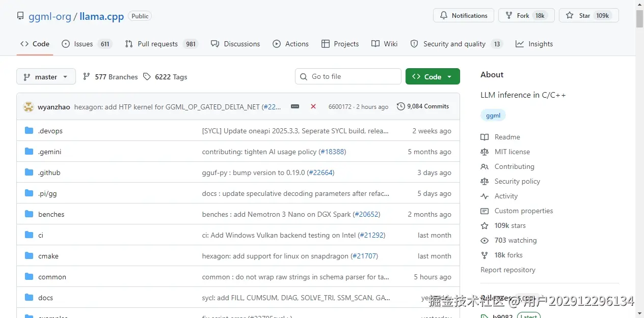This screenshot has height=318, width=644.
Task: Click the fork icon in Fork button
Action: pos(509,16)
